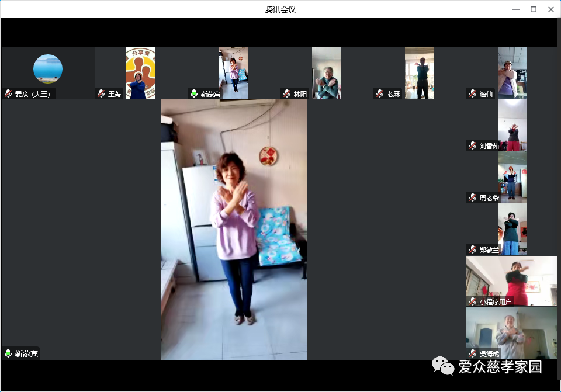Viewport: 561px width, 392px height.
Task: Click the green mic icon at main video's bottom-left
Action: (x=8, y=353)
